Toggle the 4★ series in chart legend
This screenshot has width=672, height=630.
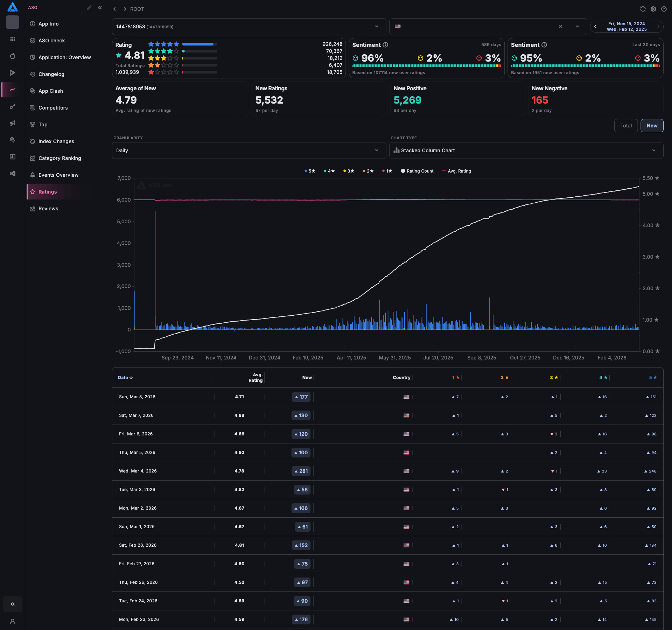click(x=329, y=171)
